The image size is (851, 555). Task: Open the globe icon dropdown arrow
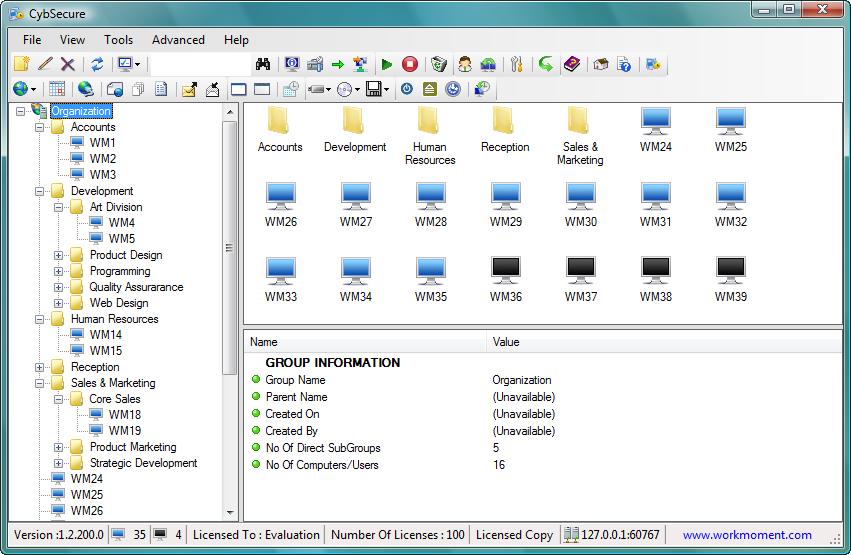(x=34, y=89)
